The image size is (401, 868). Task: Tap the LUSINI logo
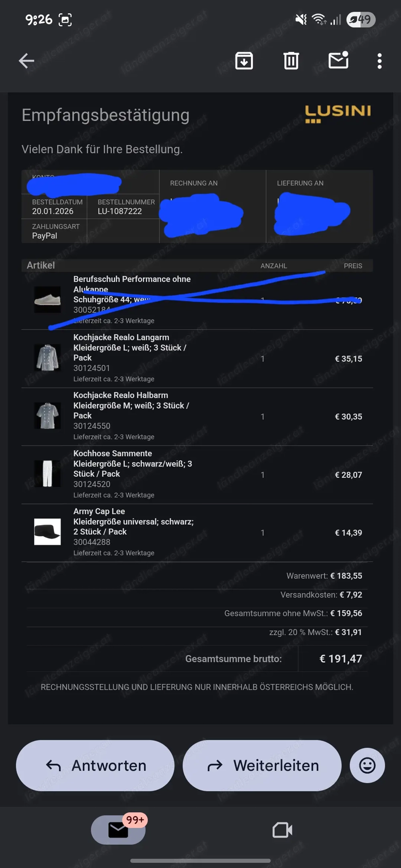(x=338, y=114)
